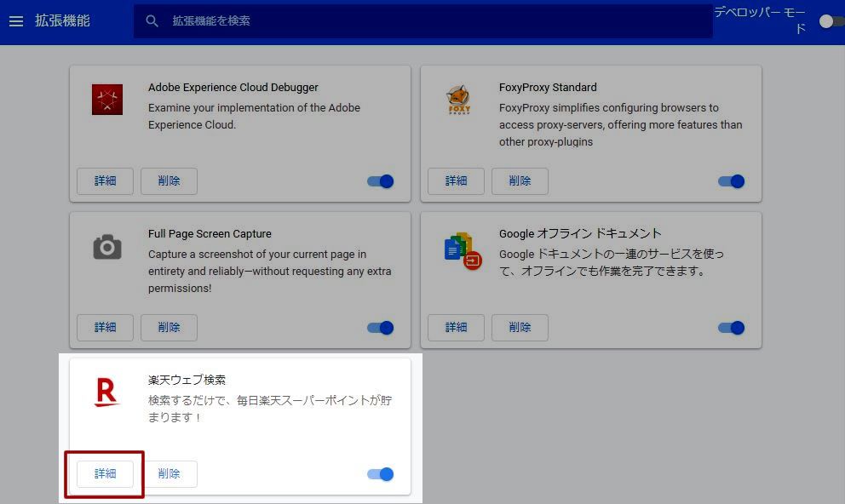
Task: Click the 拡張機能 page title
Action: click(62, 21)
